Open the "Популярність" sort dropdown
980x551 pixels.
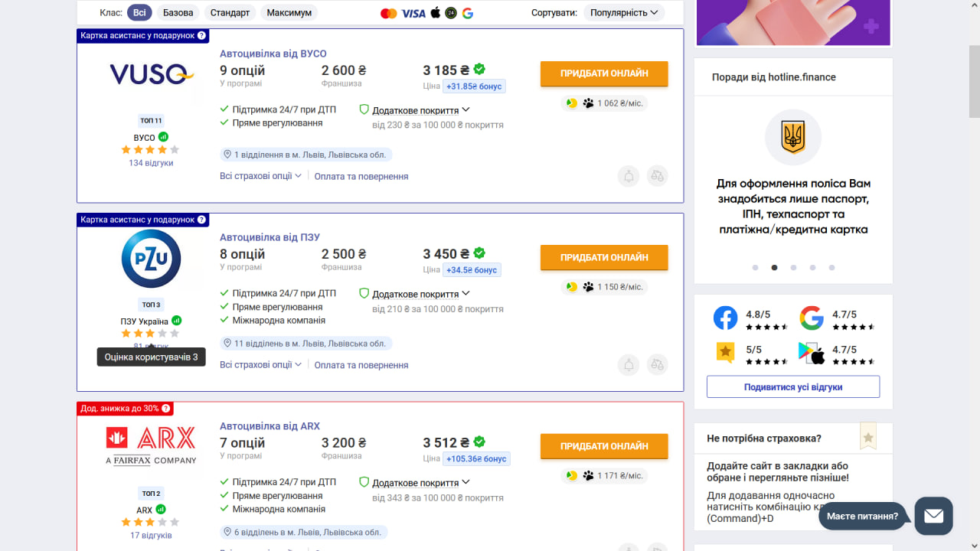(x=624, y=13)
